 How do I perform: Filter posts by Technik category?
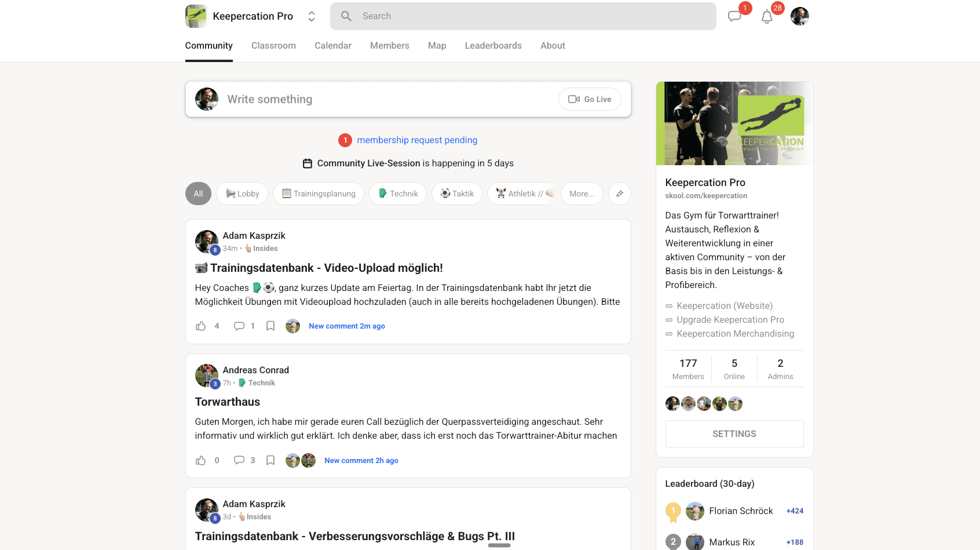tap(398, 194)
